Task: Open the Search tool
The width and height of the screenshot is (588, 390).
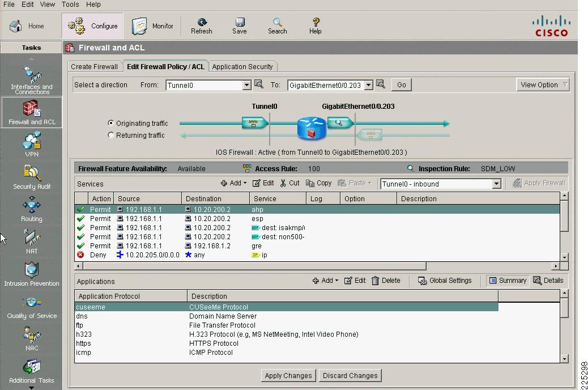Action: (x=277, y=26)
